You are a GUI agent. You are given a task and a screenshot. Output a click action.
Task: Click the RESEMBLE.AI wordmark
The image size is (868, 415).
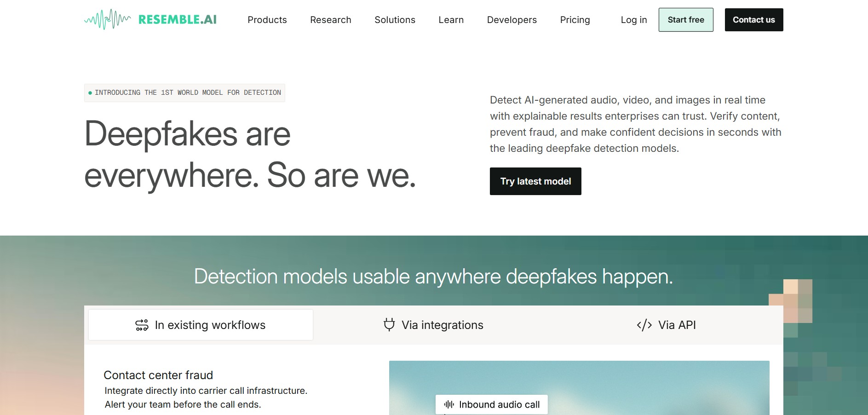click(x=178, y=19)
